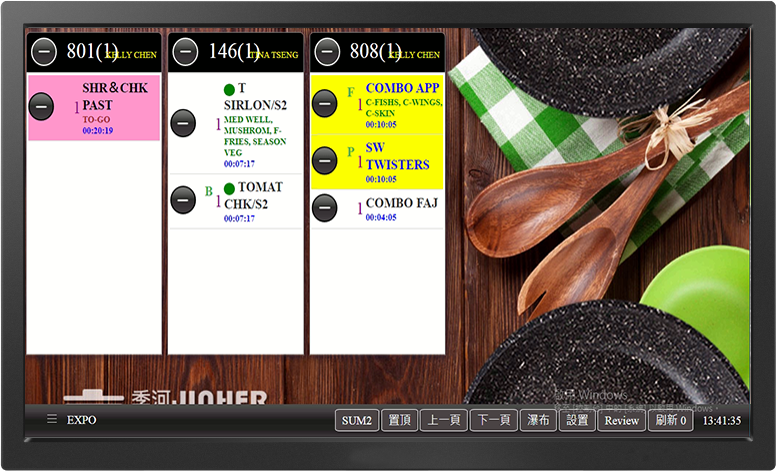This screenshot has height=471, width=776.
Task: Click server name TINA TSENG
Action: [274, 55]
